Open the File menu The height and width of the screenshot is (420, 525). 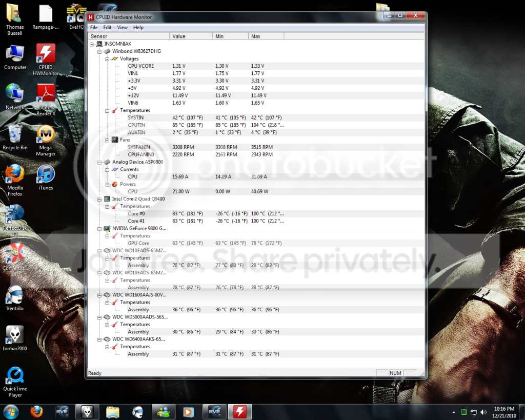click(x=94, y=28)
